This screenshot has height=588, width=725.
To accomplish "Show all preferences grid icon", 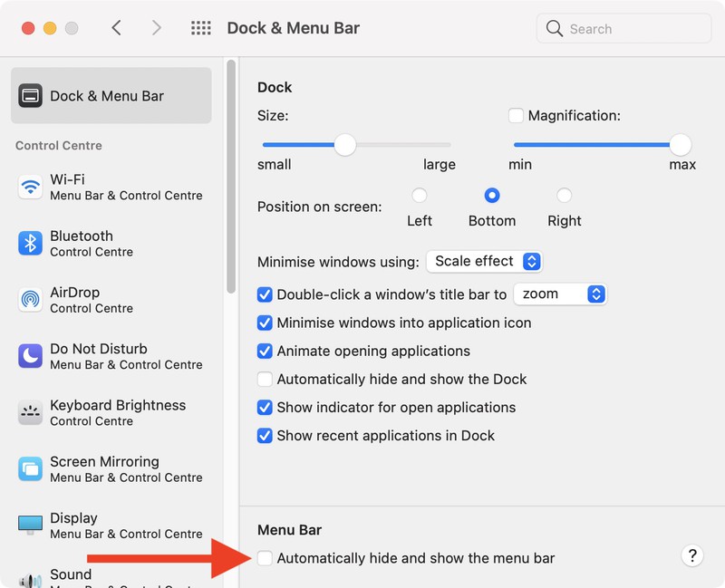I will pos(201,28).
